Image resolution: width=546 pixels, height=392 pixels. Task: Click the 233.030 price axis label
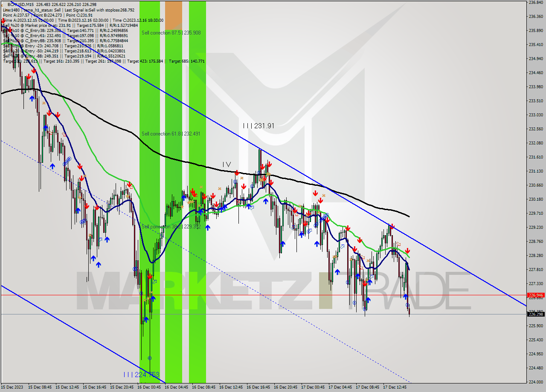coord(536,115)
